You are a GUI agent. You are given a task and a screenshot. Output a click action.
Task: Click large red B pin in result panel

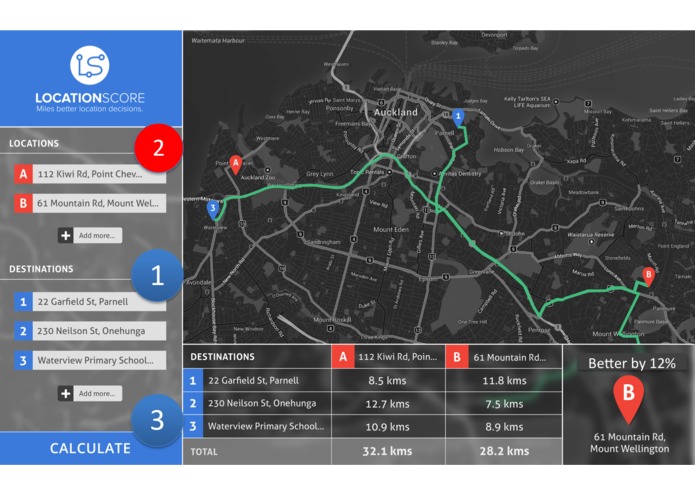coord(629,400)
